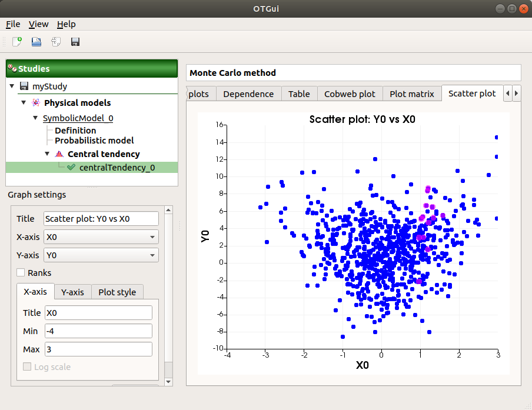Click the X-axis Min value field

[98, 331]
